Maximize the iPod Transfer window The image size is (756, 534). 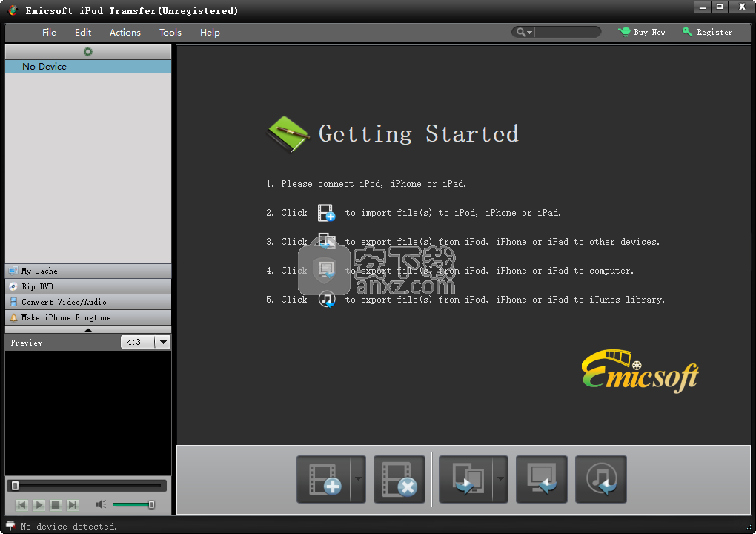tap(720, 7)
